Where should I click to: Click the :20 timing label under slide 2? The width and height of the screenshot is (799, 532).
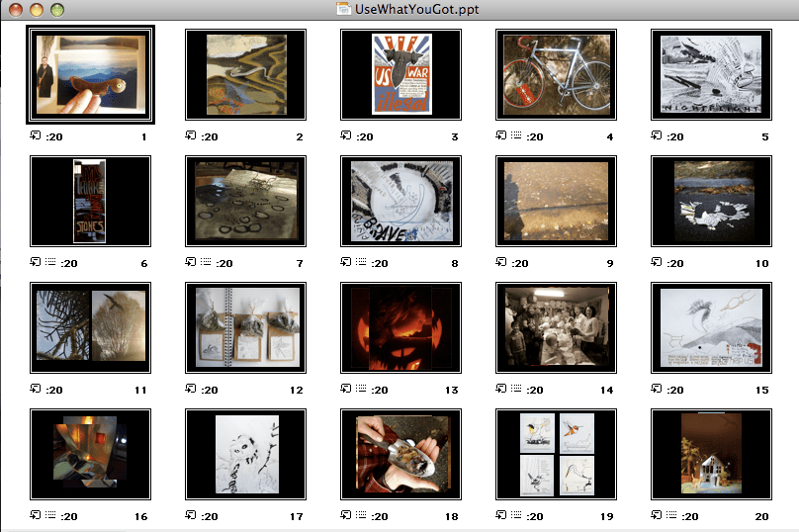pyautogui.click(x=210, y=136)
